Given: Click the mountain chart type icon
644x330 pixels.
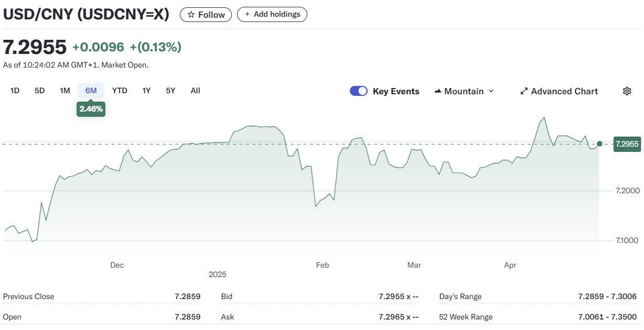Looking at the screenshot, I should pyautogui.click(x=438, y=91).
